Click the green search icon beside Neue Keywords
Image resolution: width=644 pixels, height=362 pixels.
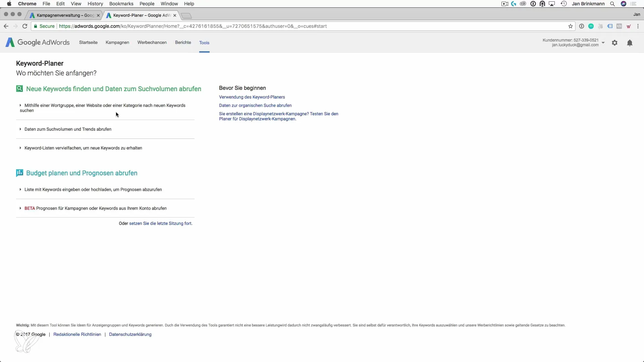pos(19,88)
